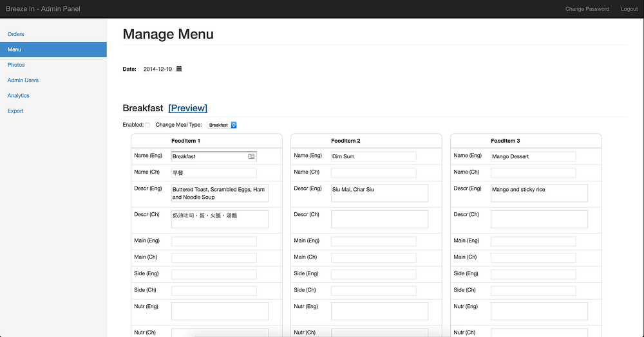Click FoodItem 2 Side (Ch) field

[x=374, y=291]
